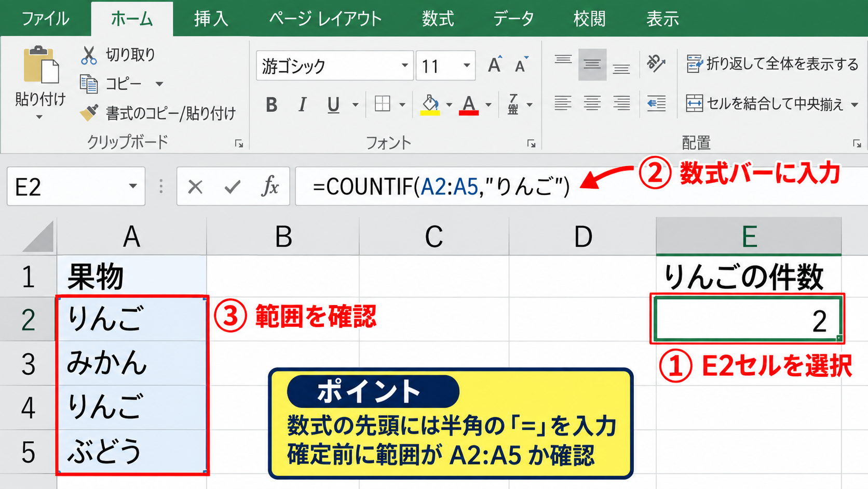Open the ファイル tab

coord(45,19)
